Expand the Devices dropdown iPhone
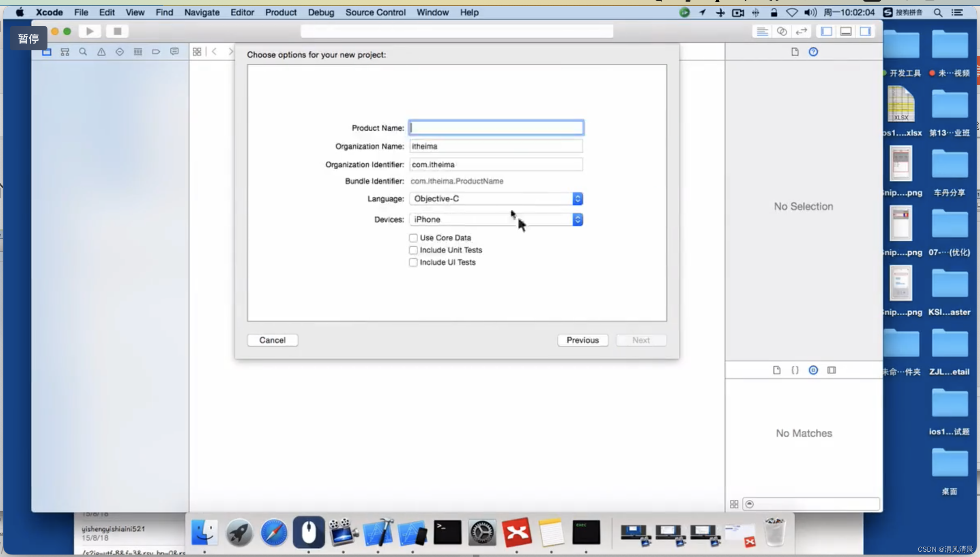980x557 pixels. click(x=577, y=219)
